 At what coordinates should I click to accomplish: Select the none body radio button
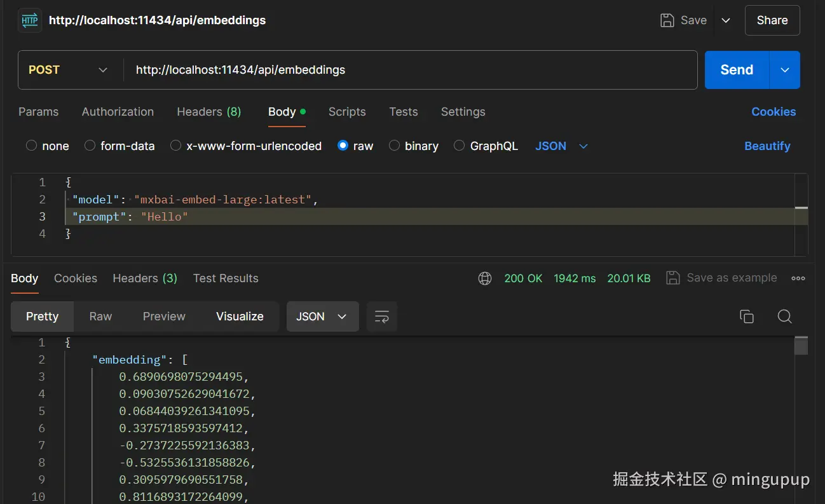pyautogui.click(x=32, y=146)
